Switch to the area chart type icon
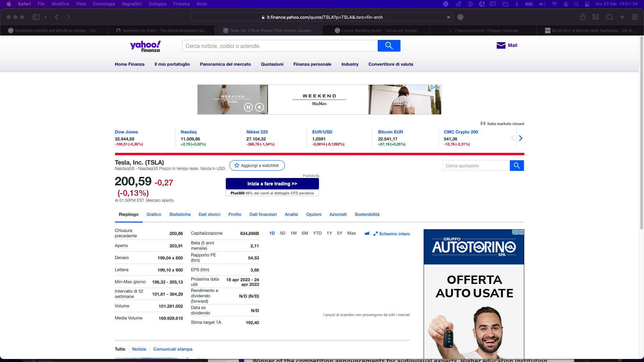Image resolution: width=644 pixels, height=362 pixels. [x=367, y=234]
